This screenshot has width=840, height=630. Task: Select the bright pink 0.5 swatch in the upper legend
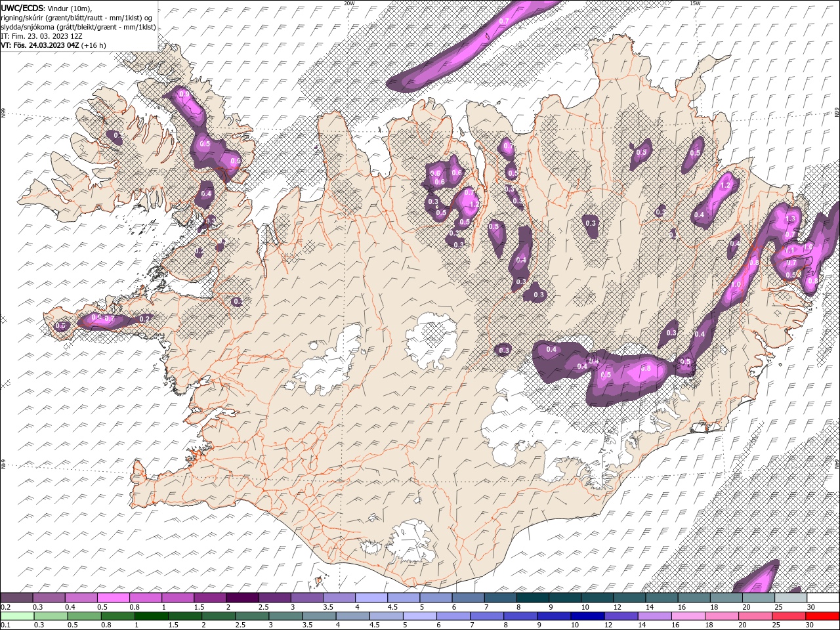tap(114, 598)
